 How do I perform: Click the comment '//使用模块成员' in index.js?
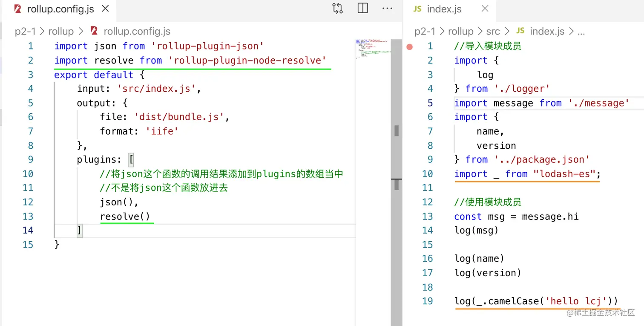(x=488, y=202)
